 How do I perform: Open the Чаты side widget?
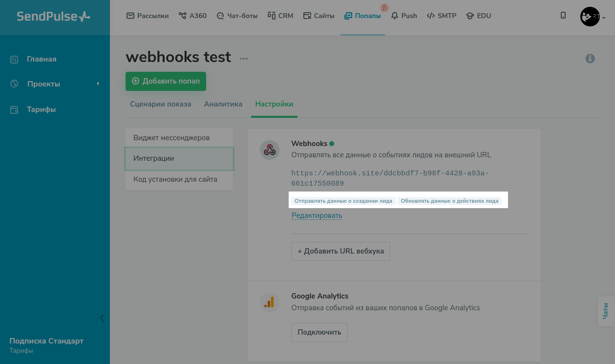[x=606, y=311]
